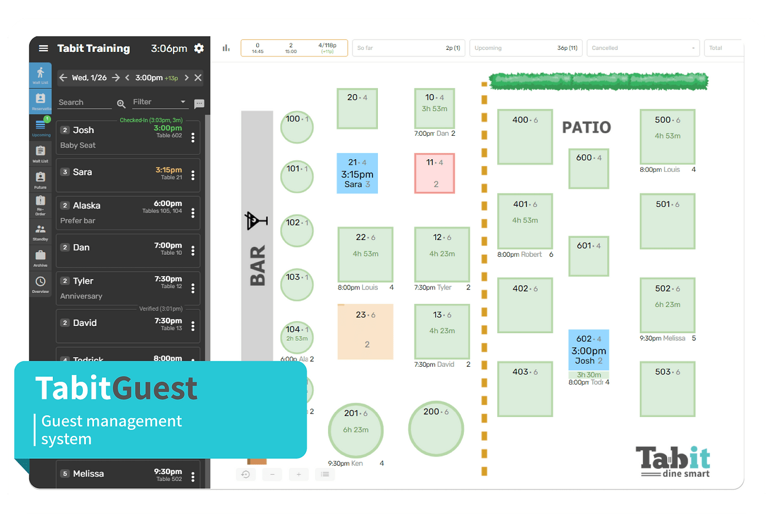The width and height of the screenshot is (773, 532).
Task: Close the date time selector
Action: (x=198, y=78)
